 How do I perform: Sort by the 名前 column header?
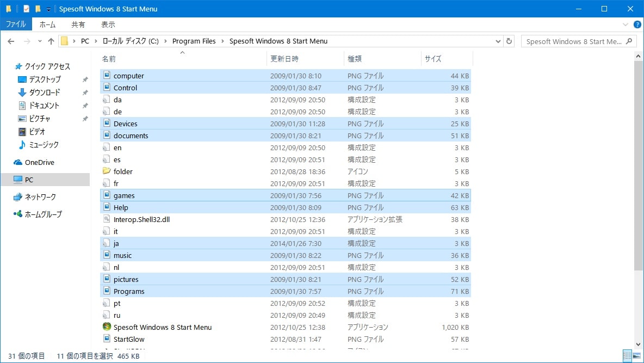183,59
